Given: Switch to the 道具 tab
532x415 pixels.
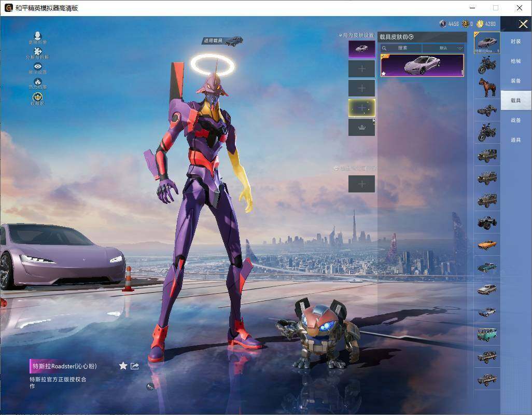Looking at the screenshot, I should click(x=516, y=140).
